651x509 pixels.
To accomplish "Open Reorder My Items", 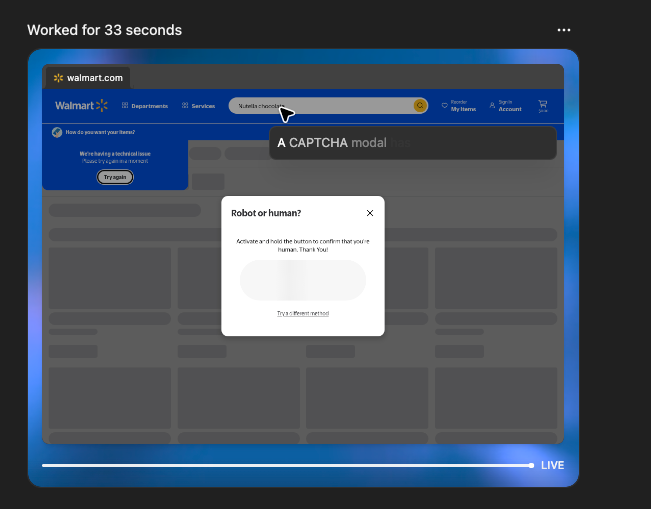I will click(x=459, y=106).
